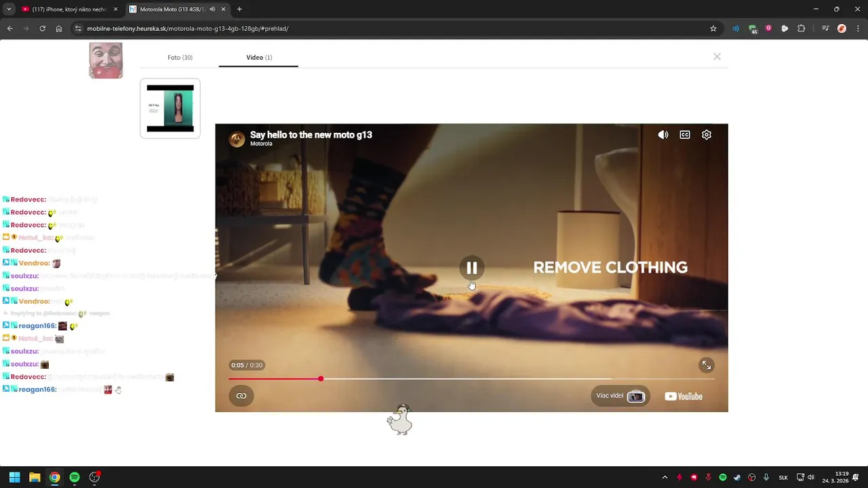
Task: Copy the video link using the chain icon
Action: (x=241, y=396)
